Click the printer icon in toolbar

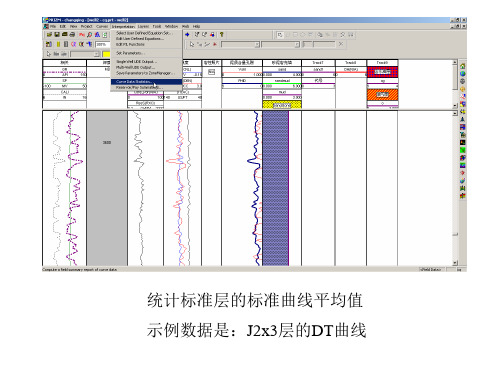(x=72, y=34)
